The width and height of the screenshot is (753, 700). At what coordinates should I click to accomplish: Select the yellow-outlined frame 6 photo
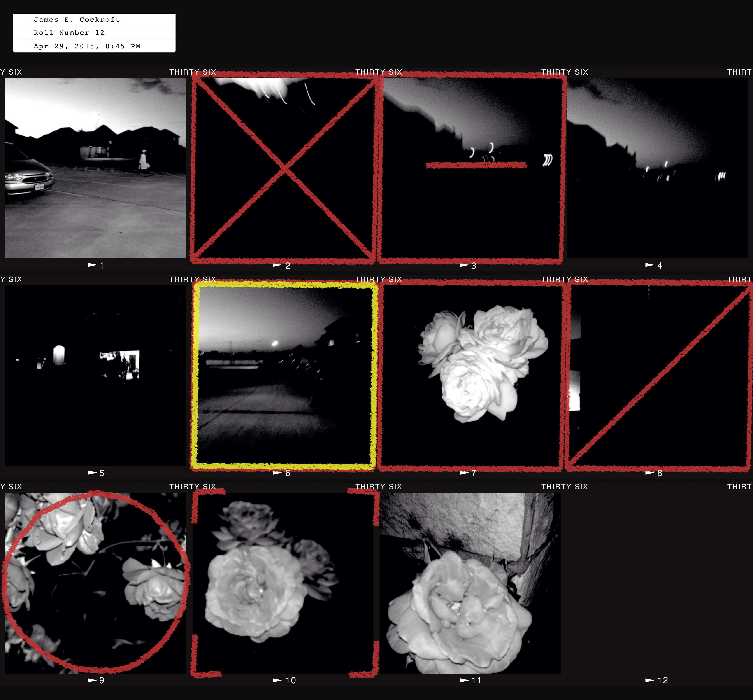(283, 375)
